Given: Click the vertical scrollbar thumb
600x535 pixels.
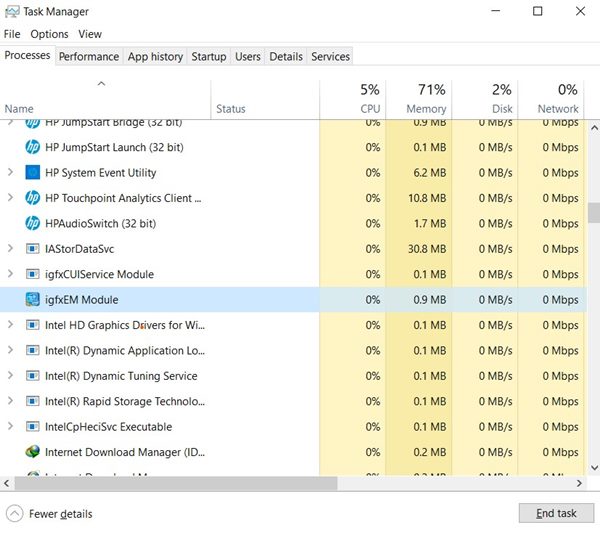Looking at the screenshot, I should pos(594,213).
